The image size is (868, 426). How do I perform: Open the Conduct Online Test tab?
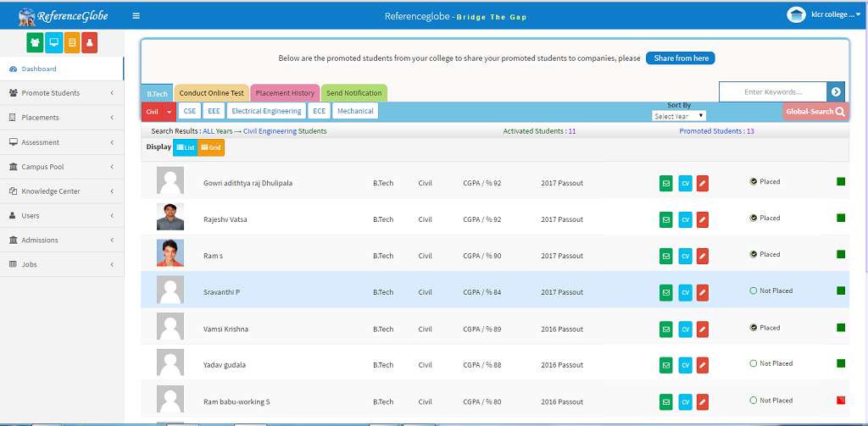211,93
